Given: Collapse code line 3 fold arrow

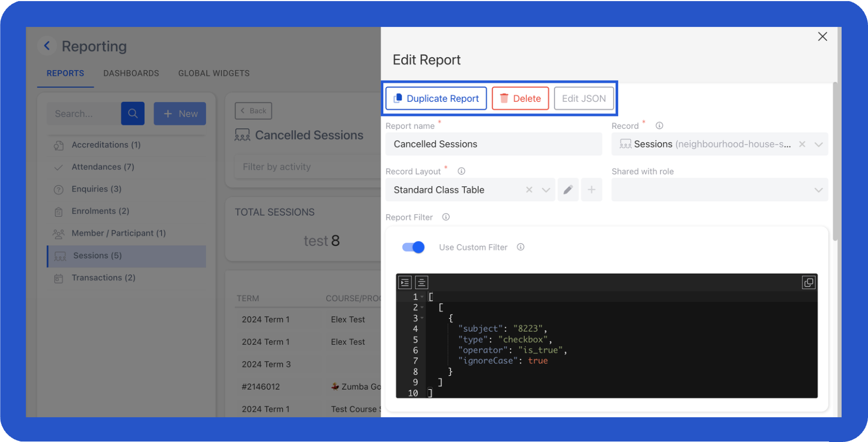Looking at the screenshot, I should point(422,318).
